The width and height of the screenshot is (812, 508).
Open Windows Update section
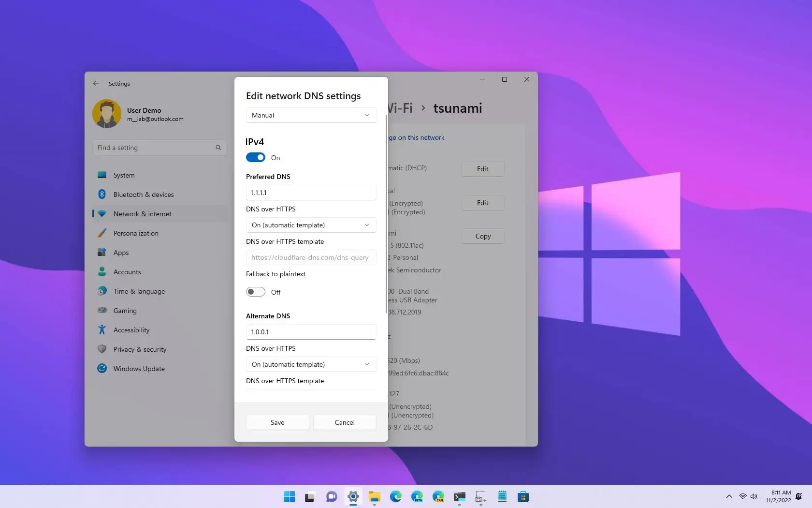coord(139,368)
